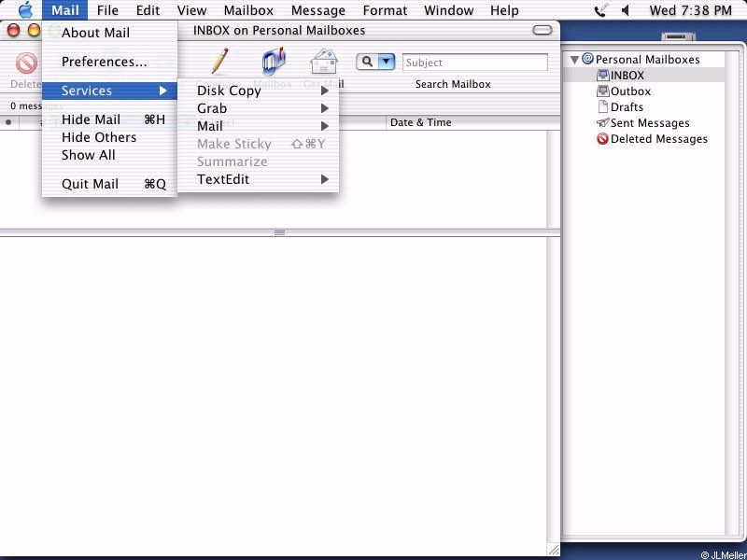
Task: Click the Mail application menu title
Action: [64, 10]
